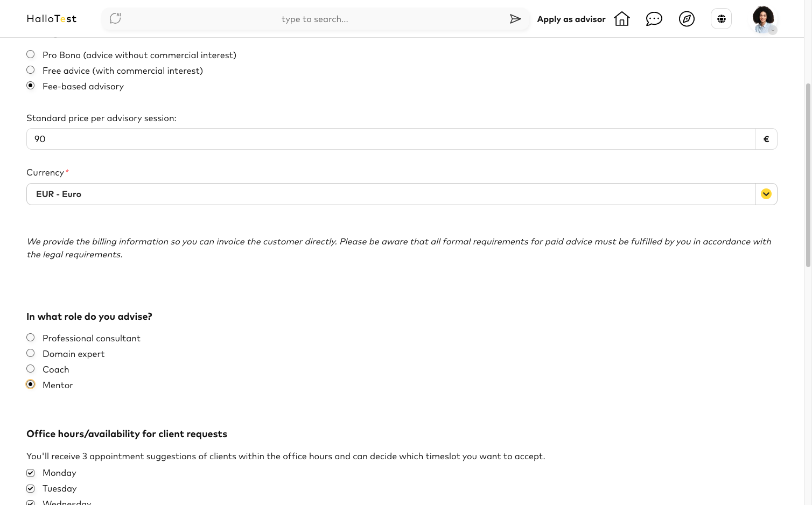The width and height of the screenshot is (812, 505).
Task: Click the page vertical scrollbar
Action: (x=808, y=175)
